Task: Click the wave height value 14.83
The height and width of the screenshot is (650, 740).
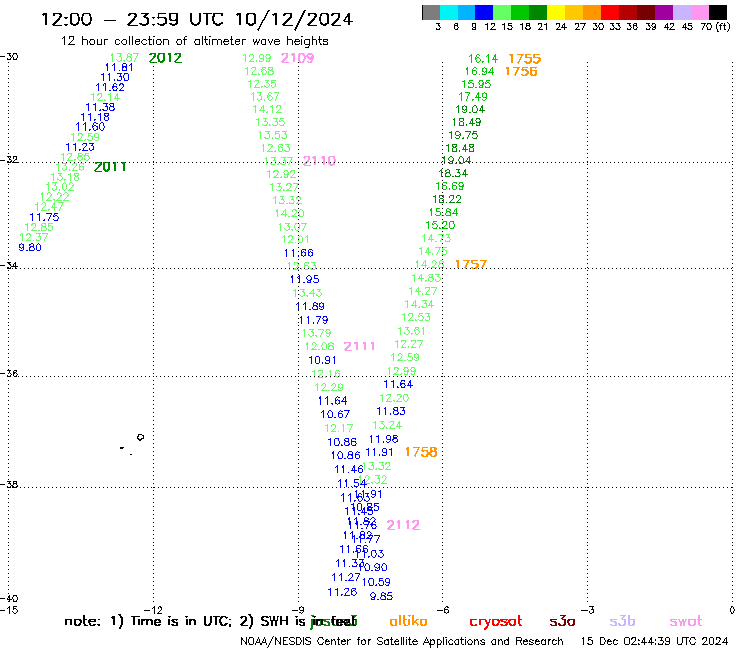Action: click(426, 278)
